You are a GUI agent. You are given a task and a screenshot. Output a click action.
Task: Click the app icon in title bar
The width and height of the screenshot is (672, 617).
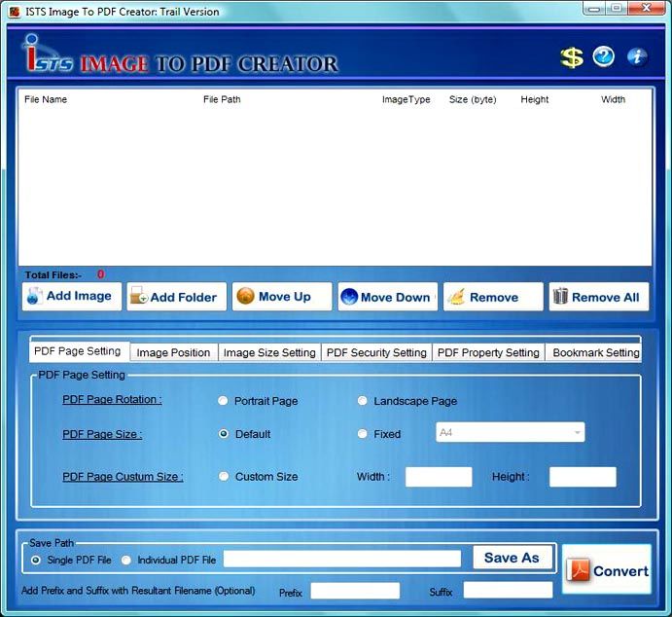point(15,12)
